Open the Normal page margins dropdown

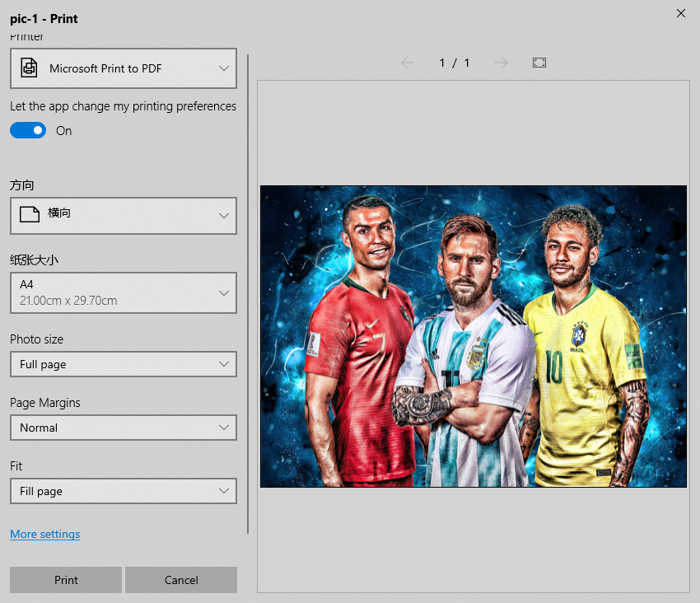coord(124,428)
